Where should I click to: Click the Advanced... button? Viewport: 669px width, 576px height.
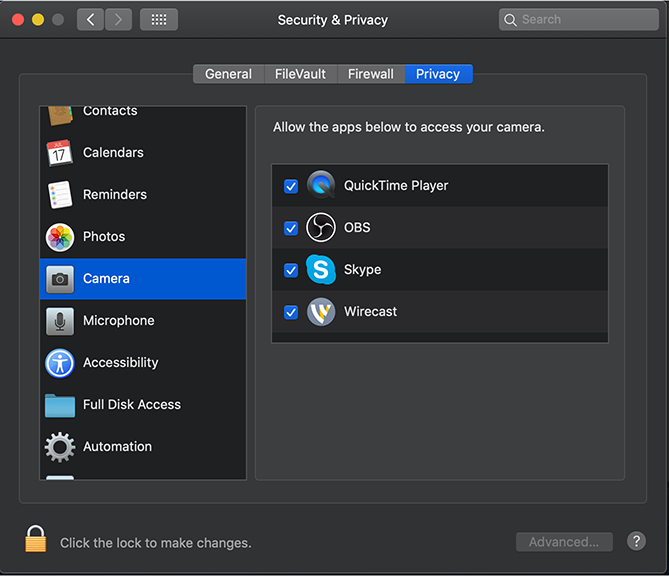click(564, 542)
